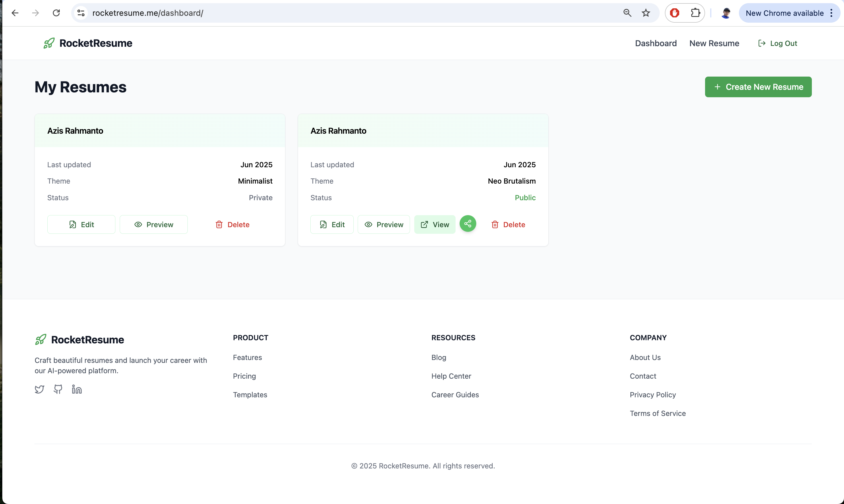844x504 pixels.
Task: Open the Chrome three-dot menu
Action: pyautogui.click(x=831, y=13)
